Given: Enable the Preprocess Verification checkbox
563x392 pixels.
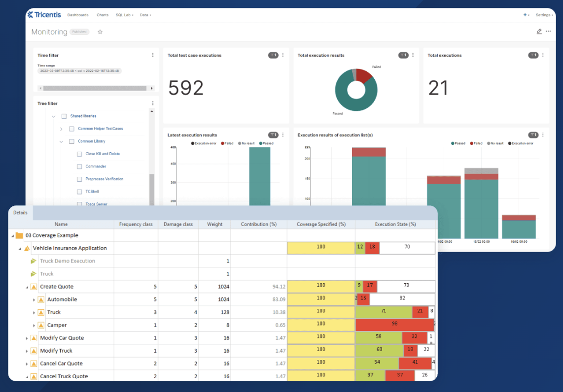Looking at the screenshot, I should point(79,179).
